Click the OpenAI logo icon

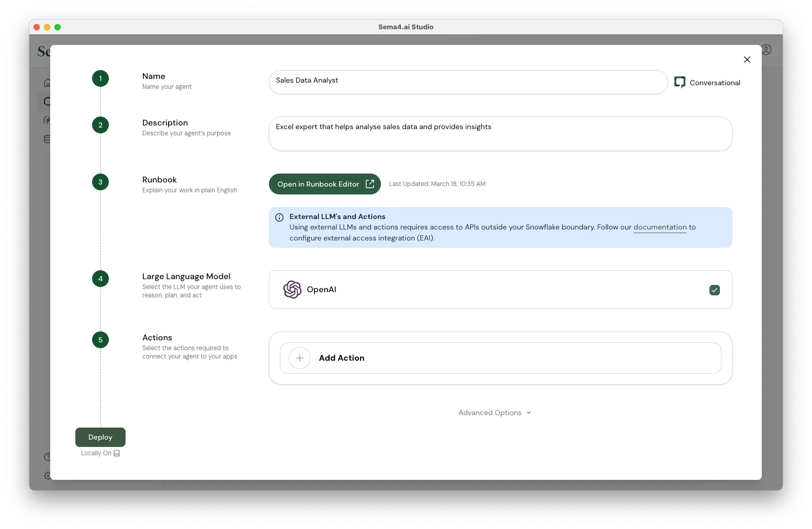[x=292, y=290]
